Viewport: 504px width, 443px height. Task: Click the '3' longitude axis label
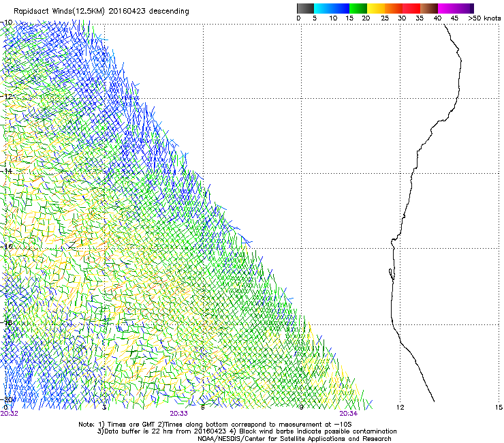tap(104, 408)
